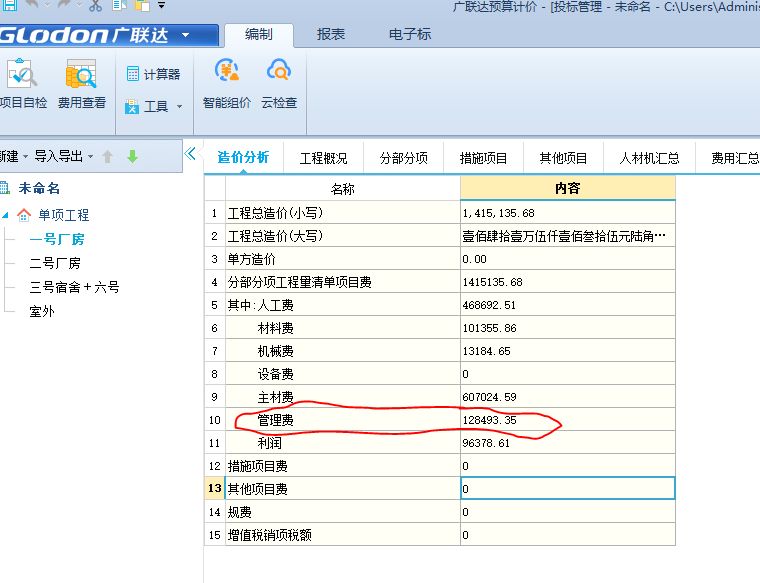The height and width of the screenshot is (583, 760).
Task: Click the grey move-up arrow
Action: 108,157
